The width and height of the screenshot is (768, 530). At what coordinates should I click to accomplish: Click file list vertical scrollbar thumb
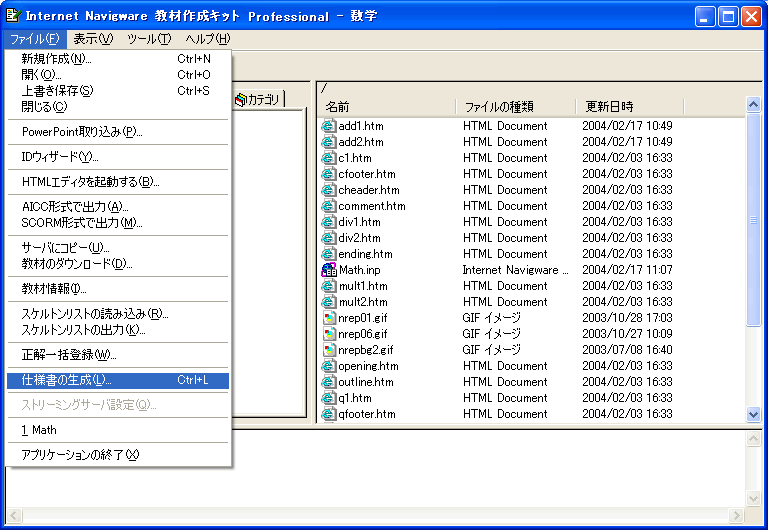pyautogui.click(x=753, y=219)
